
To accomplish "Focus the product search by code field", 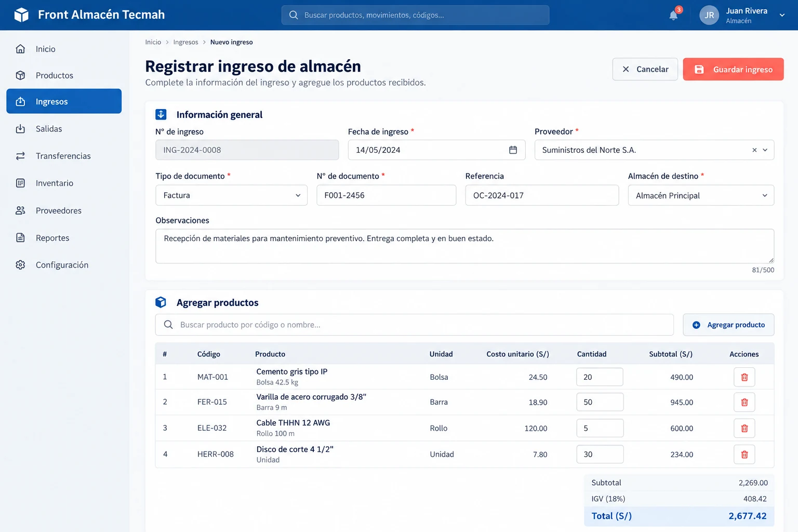I will click(x=415, y=325).
